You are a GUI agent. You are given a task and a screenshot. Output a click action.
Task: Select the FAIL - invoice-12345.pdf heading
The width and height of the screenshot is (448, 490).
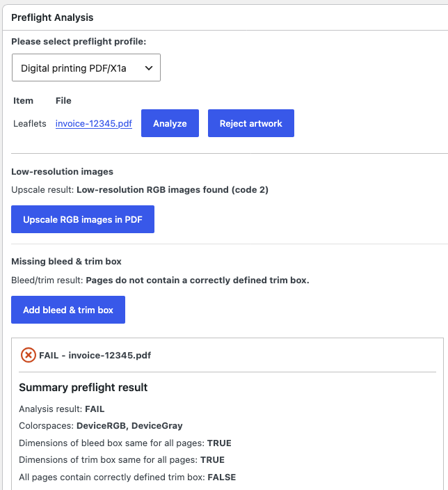(95, 355)
